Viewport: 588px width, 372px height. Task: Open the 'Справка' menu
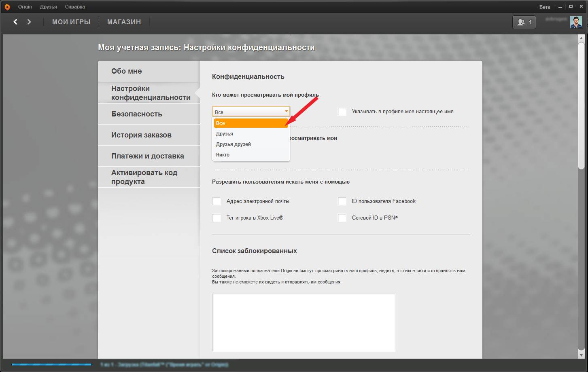pos(75,7)
